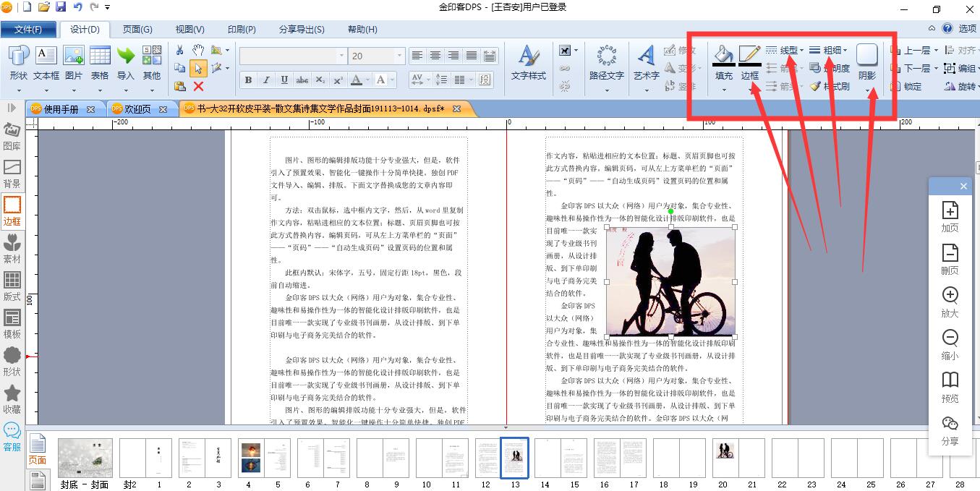The height and width of the screenshot is (491, 980).
Task: Click 加页 to add a page
Action: 950,218
